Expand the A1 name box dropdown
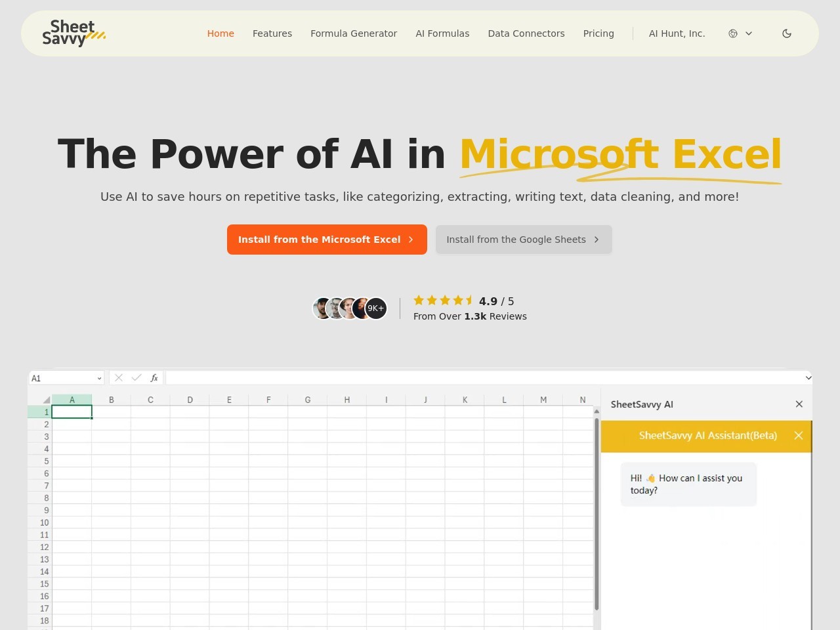This screenshot has height=630, width=840. pos(99,379)
